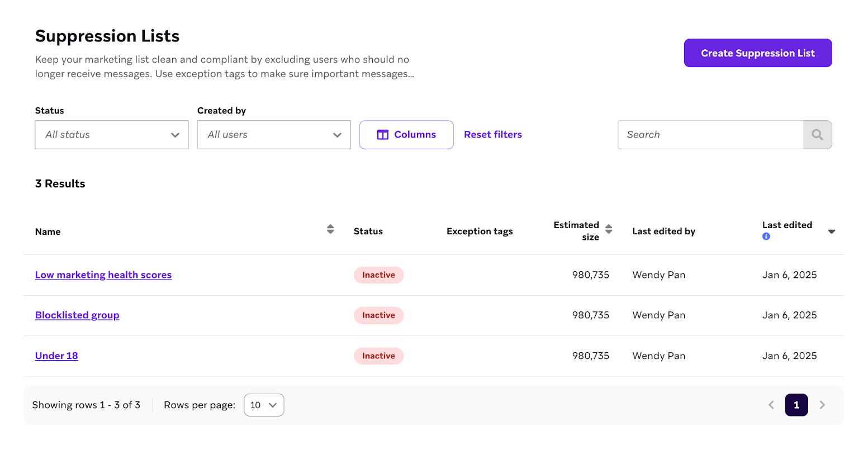Click the Exception tags column header
Image resolution: width=868 pixels, height=454 pixels.
[x=480, y=231]
